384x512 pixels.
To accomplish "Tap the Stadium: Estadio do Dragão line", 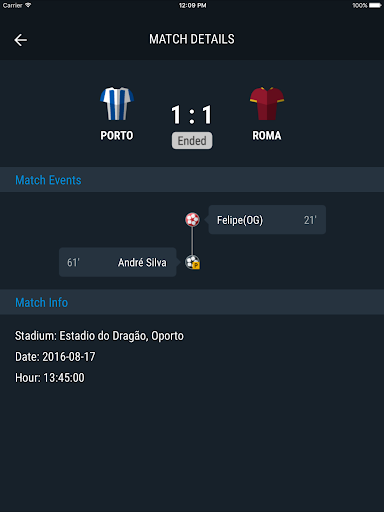I will pos(99,336).
